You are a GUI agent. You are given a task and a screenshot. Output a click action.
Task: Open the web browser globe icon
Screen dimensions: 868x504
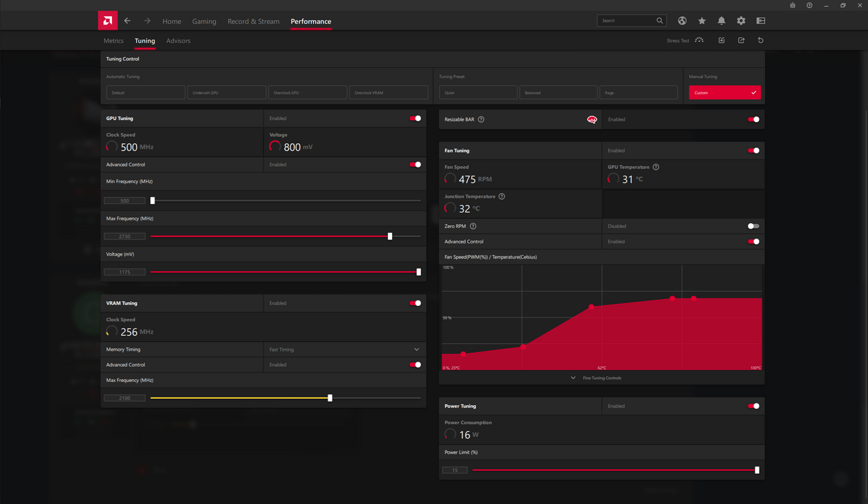[682, 21]
